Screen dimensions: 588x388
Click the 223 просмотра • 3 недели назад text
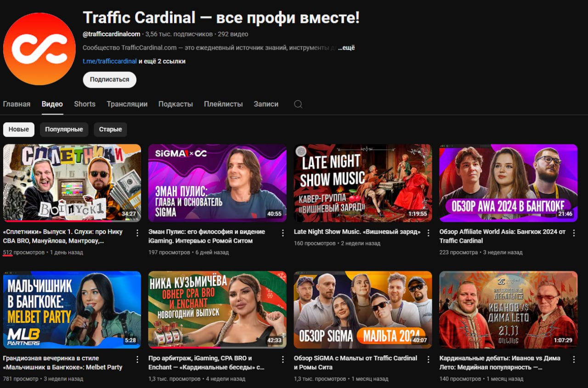click(x=481, y=252)
